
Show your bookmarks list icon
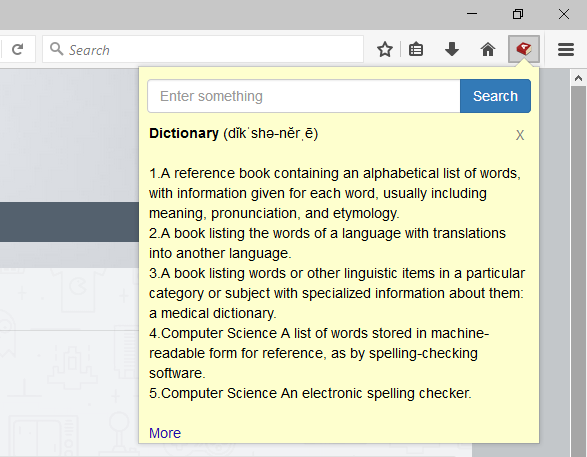click(416, 49)
